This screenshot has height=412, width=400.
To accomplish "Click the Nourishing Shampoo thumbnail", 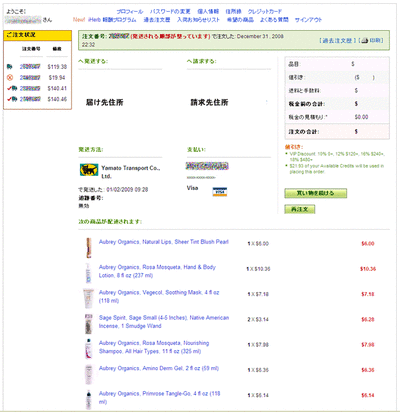I will 88,349.
